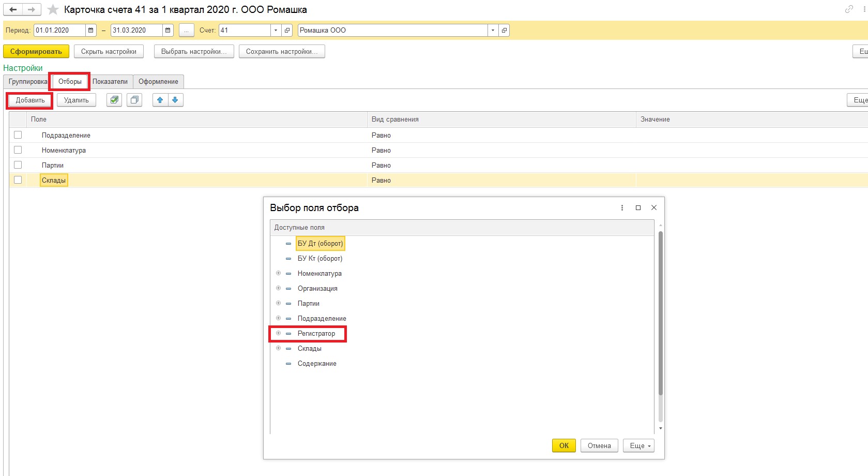Enable the Склады filter checkbox
This screenshot has height=476, width=868.
(x=18, y=180)
